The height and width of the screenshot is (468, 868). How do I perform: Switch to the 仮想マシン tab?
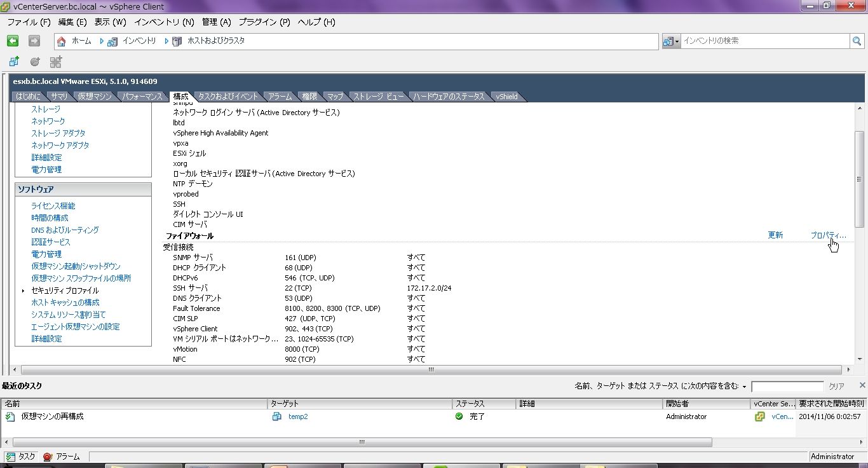coord(95,97)
